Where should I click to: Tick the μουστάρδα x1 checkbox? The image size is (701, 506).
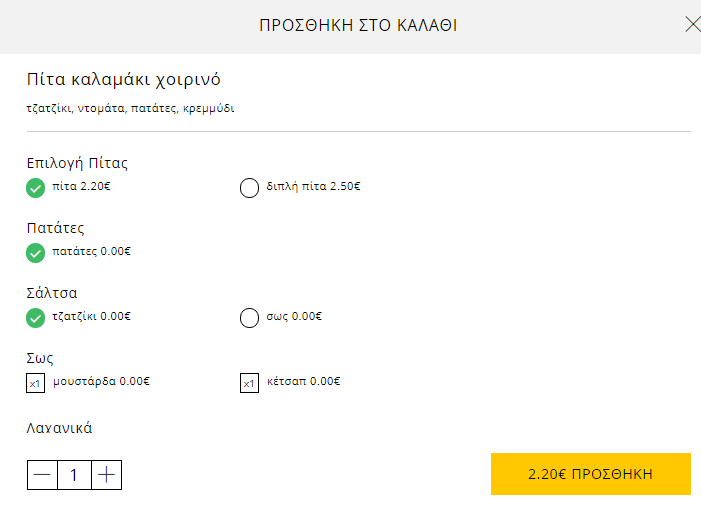click(x=35, y=383)
